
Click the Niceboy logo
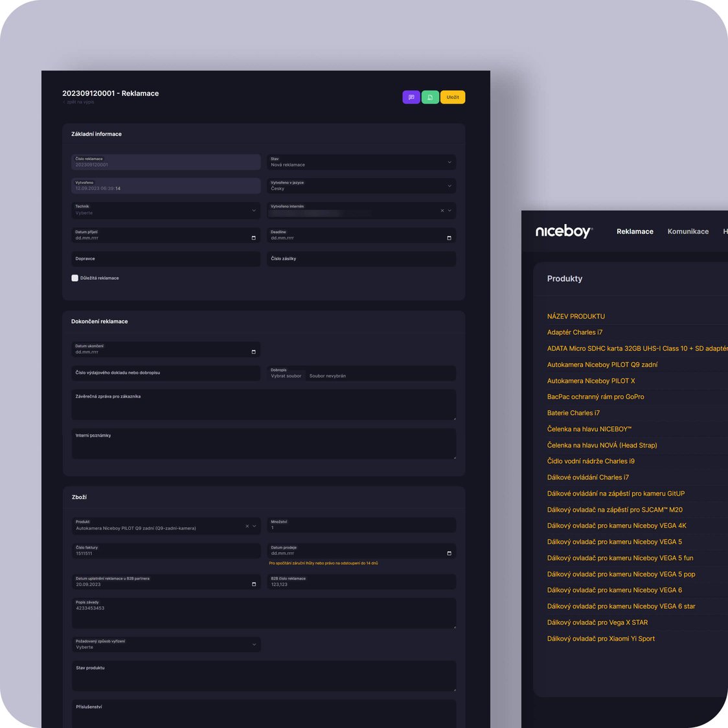coord(563,231)
